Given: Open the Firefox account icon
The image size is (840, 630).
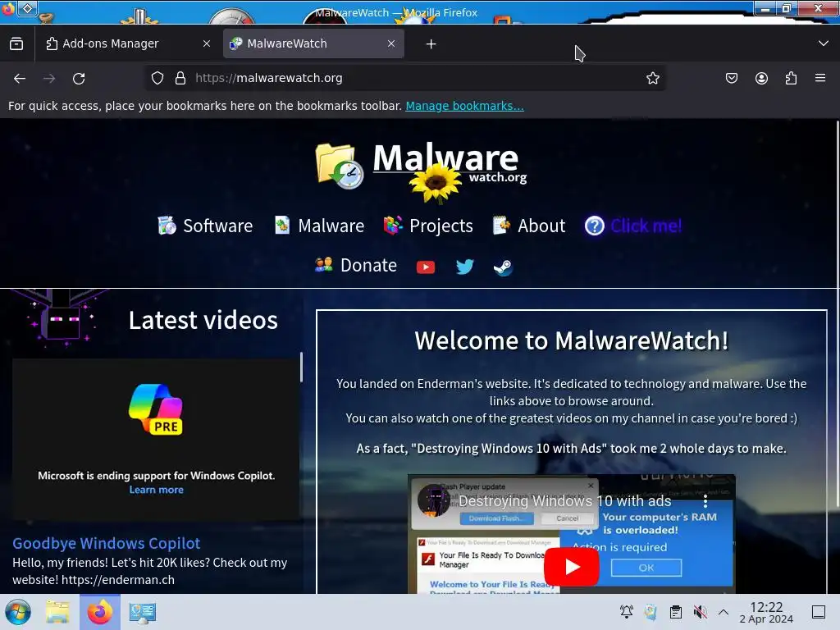Looking at the screenshot, I should click(761, 78).
